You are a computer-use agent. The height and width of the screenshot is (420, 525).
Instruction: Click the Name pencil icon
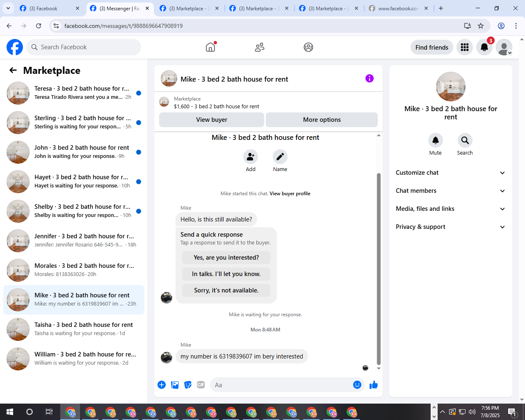[x=280, y=157]
